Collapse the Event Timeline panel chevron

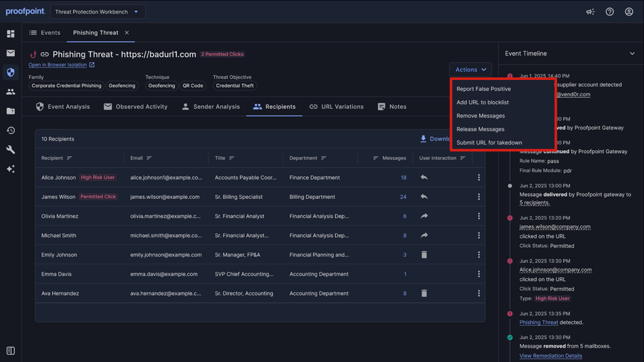(x=632, y=54)
